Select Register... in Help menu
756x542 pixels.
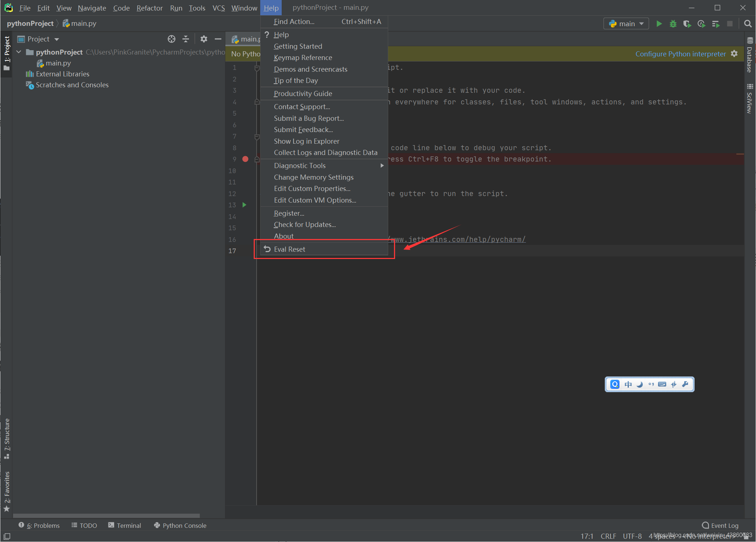tap(324, 213)
